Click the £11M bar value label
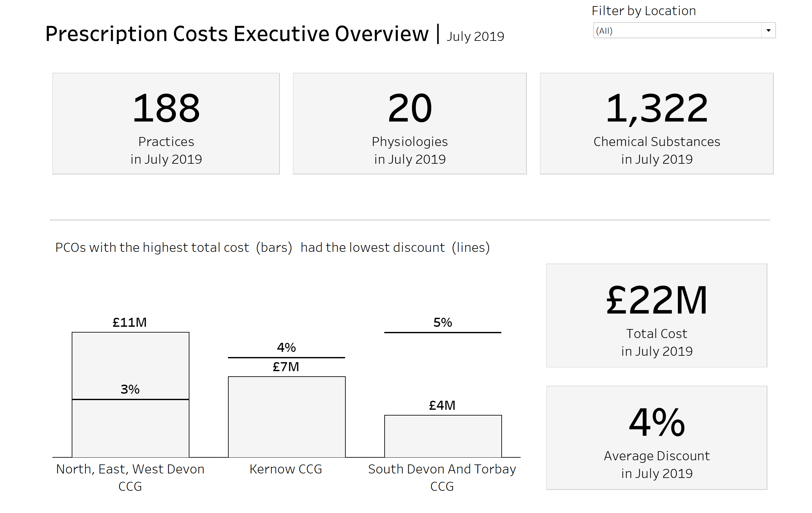Image resolution: width=812 pixels, height=513 pixels. point(130,323)
